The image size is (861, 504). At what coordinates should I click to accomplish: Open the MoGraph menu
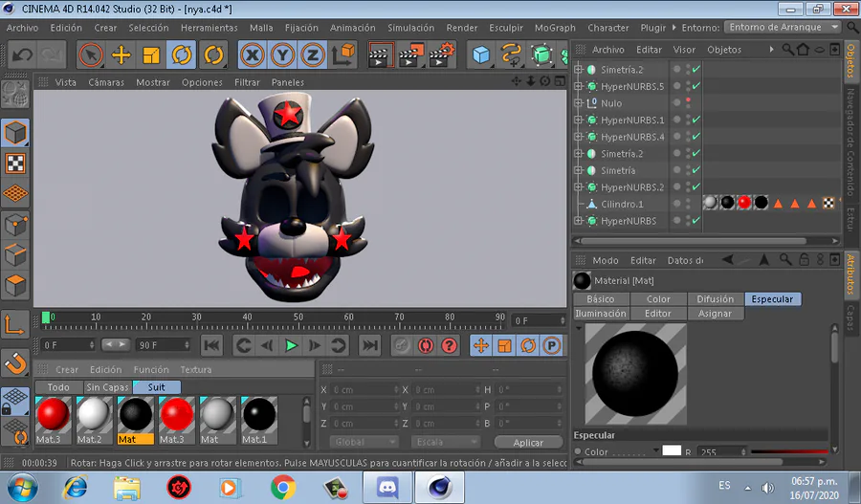tap(555, 28)
